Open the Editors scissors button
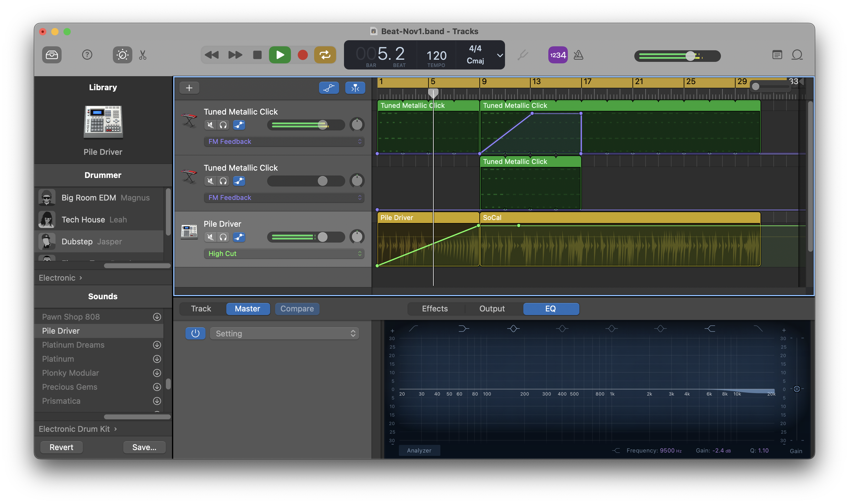The image size is (849, 504). (x=143, y=55)
